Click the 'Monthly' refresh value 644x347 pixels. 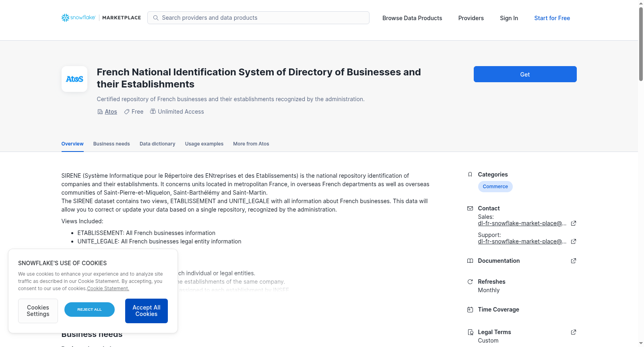coord(489,290)
